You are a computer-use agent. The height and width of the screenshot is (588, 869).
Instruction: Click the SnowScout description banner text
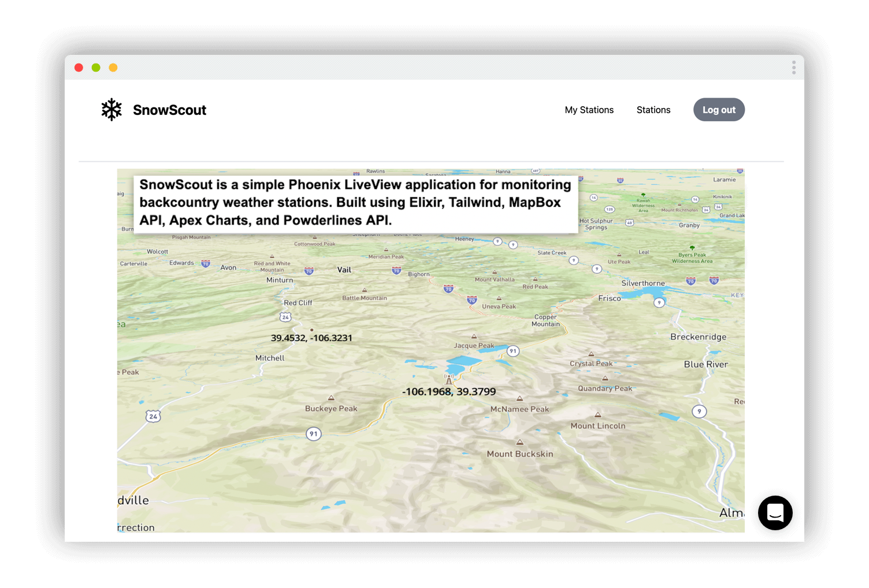[x=355, y=203]
